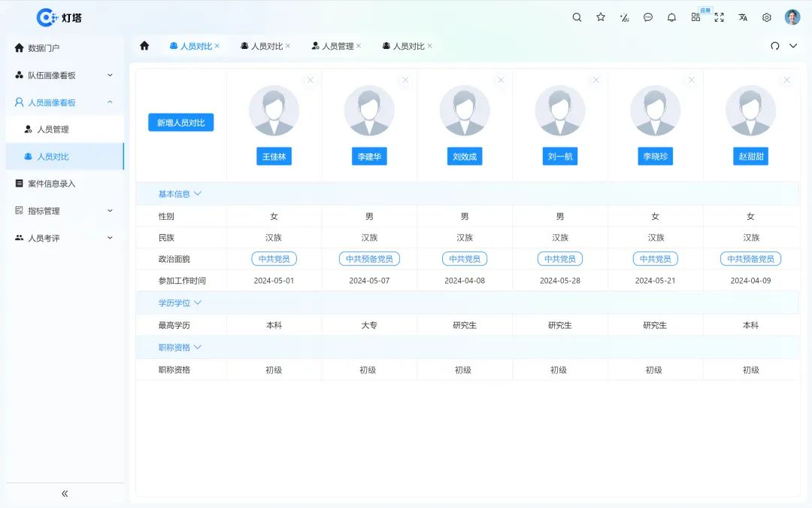Viewport: 812px width, 508px height.
Task: Open the messages chat icon
Action: [648, 17]
